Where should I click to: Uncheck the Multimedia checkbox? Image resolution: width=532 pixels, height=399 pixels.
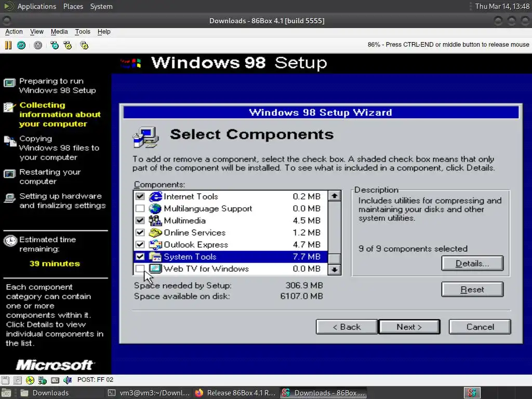tap(140, 220)
